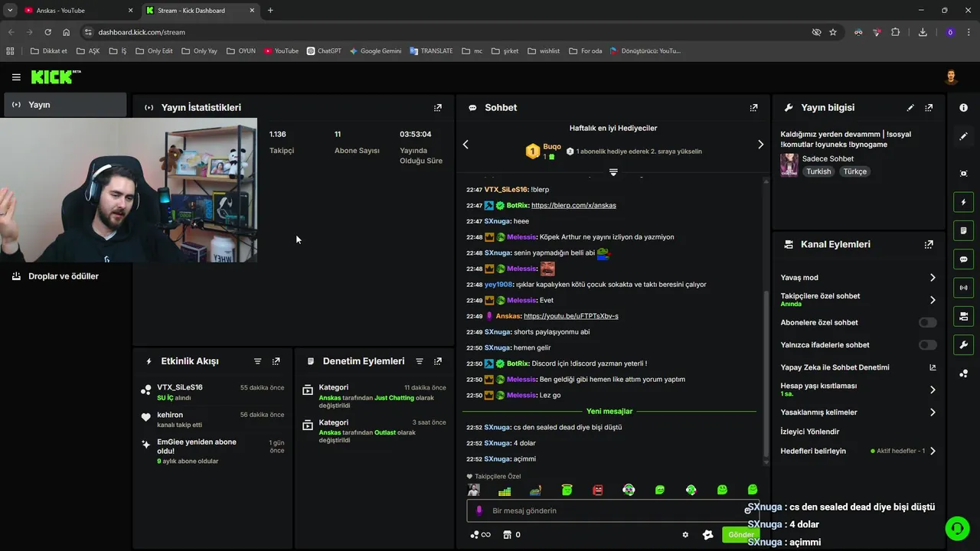The width and height of the screenshot is (980, 551).
Task: Show previous weekly gifter with left arrow
Action: tap(465, 145)
